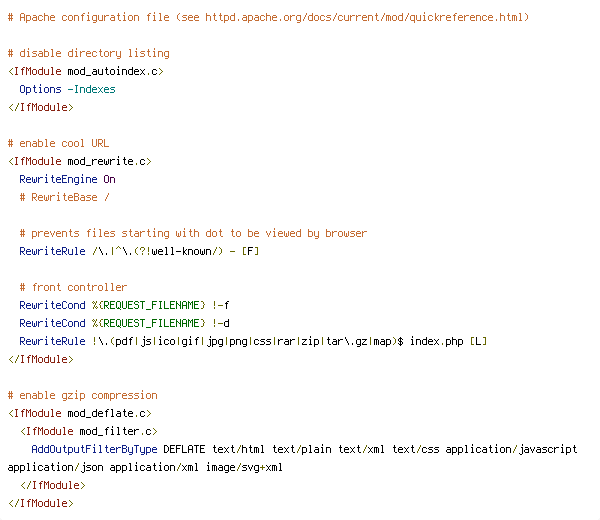Screen dimensions: 600x520
Task: Click the [F] flag on the RewriteRule
Action: pyautogui.click(x=251, y=251)
